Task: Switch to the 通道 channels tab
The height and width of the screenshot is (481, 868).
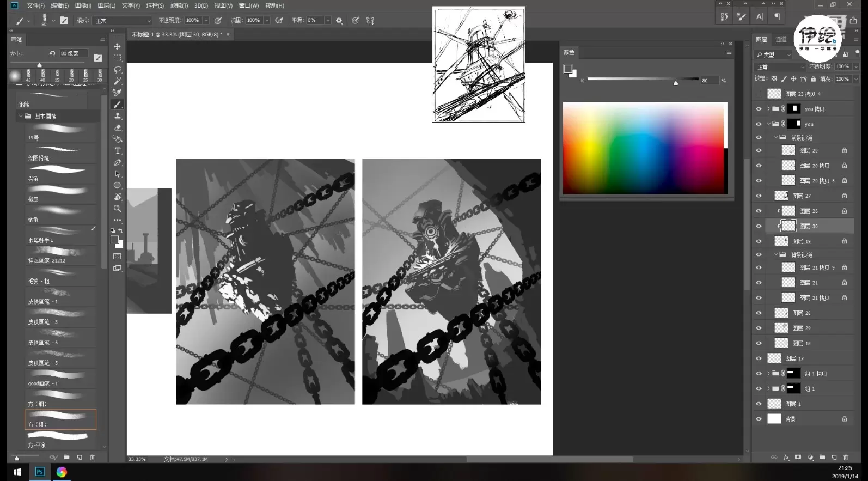Action: (781, 39)
